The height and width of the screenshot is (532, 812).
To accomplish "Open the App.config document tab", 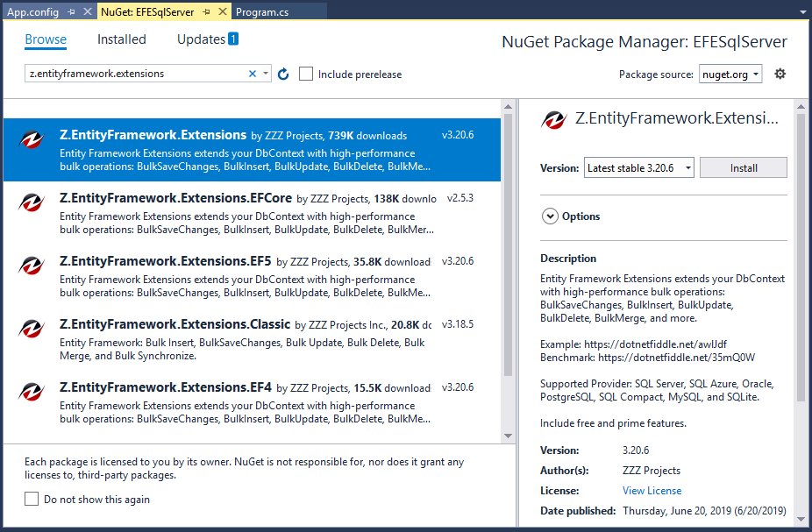I will pyautogui.click(x=33, y=12).
